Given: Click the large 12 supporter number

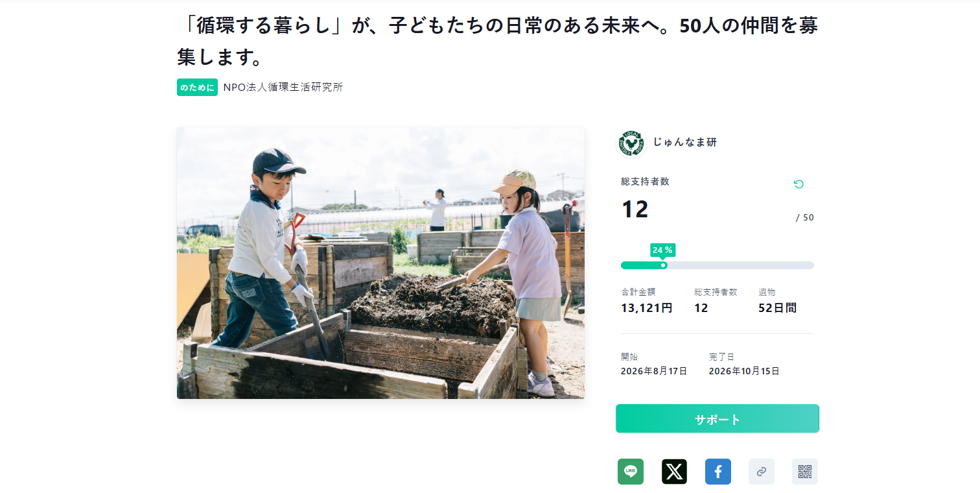Looking at the screenshot, I should pos(635,210).
